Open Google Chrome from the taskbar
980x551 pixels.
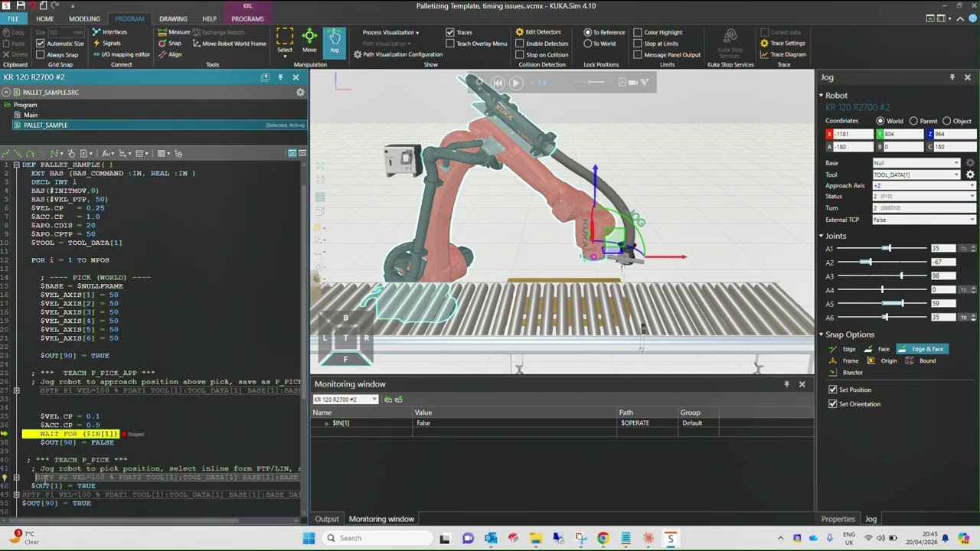[x=603, y=538]
